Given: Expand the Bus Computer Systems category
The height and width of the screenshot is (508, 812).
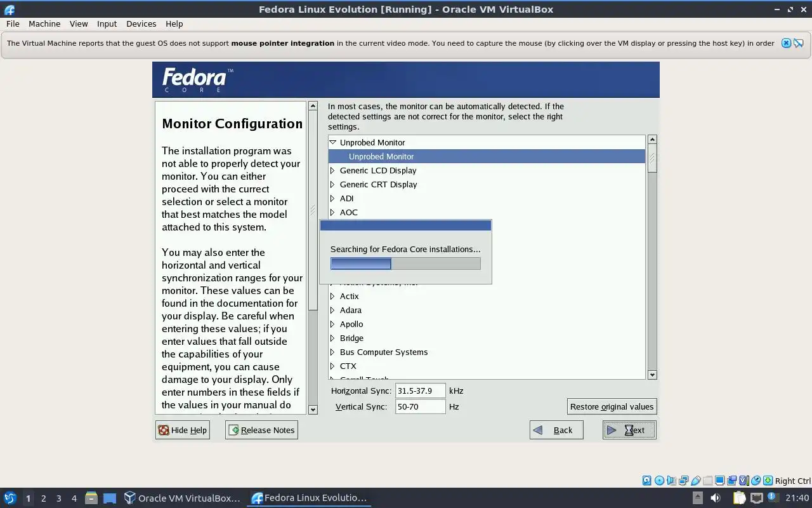Looking at the screenshot, I should (332, 352).
